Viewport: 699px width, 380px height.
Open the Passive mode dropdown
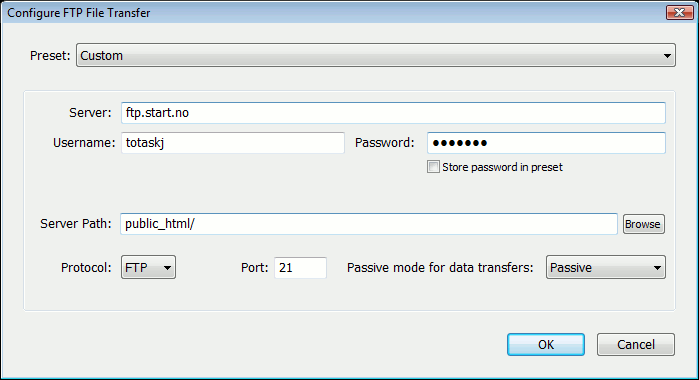pos(606,267)
